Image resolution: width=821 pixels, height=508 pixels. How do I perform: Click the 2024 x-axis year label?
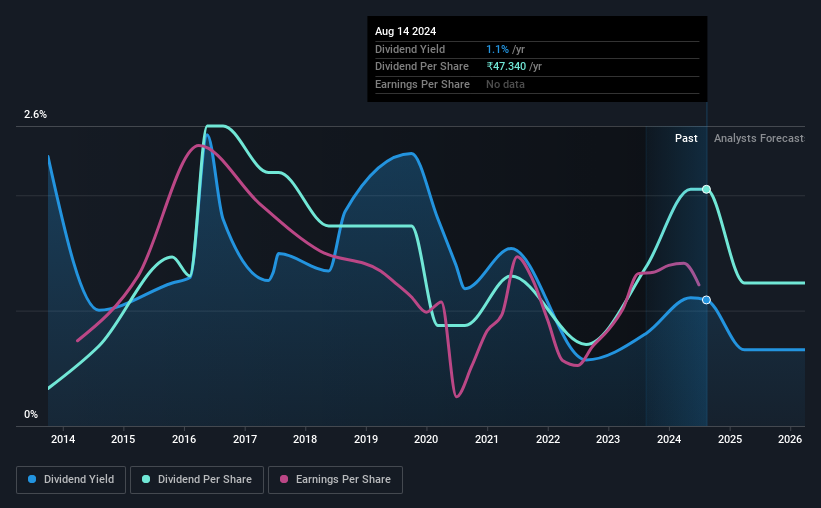(x=669, y=439)
